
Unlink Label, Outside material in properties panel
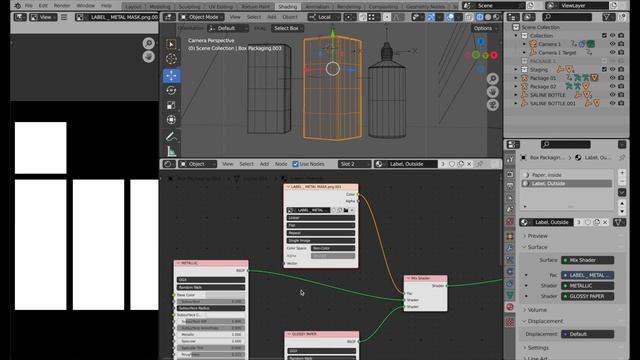pos(605,222)
